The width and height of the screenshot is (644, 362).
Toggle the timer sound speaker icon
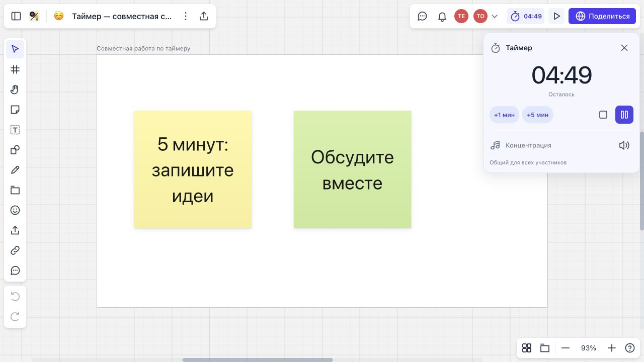624,145
